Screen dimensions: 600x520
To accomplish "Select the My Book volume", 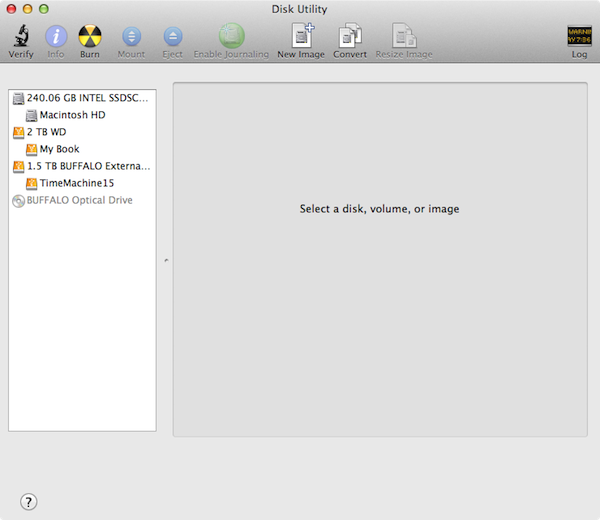I will tap(82, 149).
